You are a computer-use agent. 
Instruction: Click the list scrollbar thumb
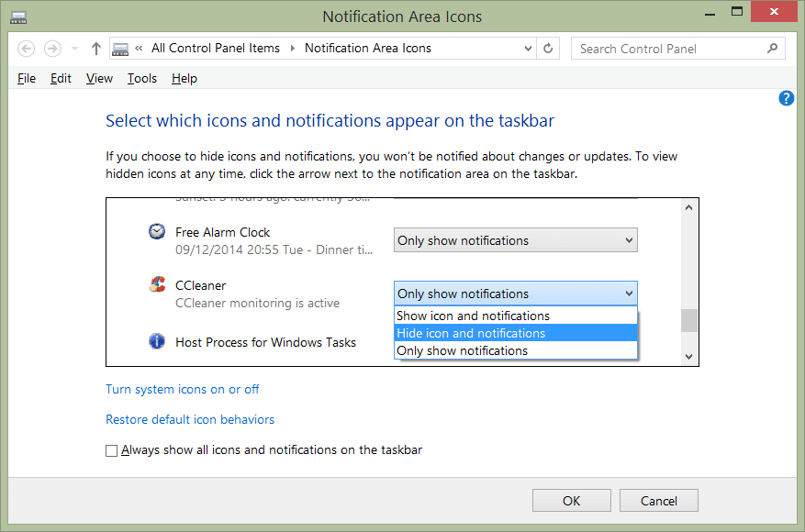(689, 321)
